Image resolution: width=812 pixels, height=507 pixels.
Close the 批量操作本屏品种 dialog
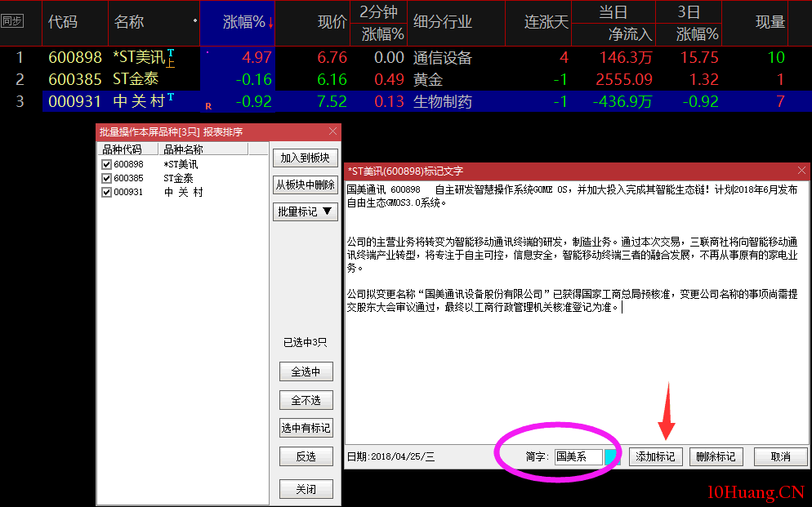click(x=333, y=131)
